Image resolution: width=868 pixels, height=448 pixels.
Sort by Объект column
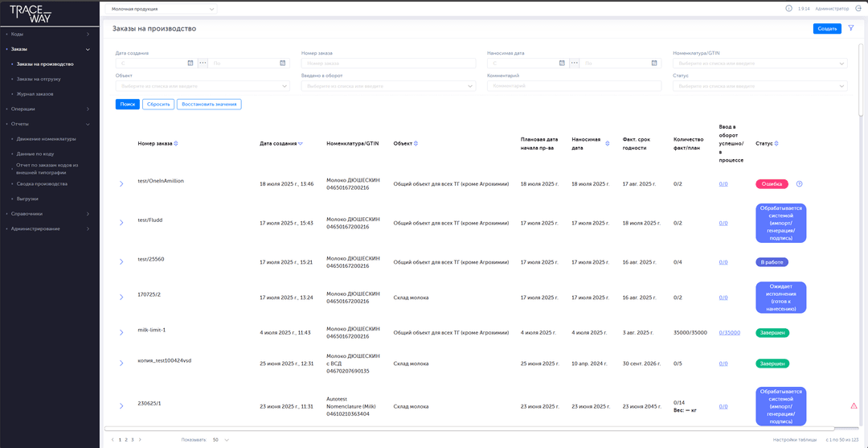(x=416, y=143)
